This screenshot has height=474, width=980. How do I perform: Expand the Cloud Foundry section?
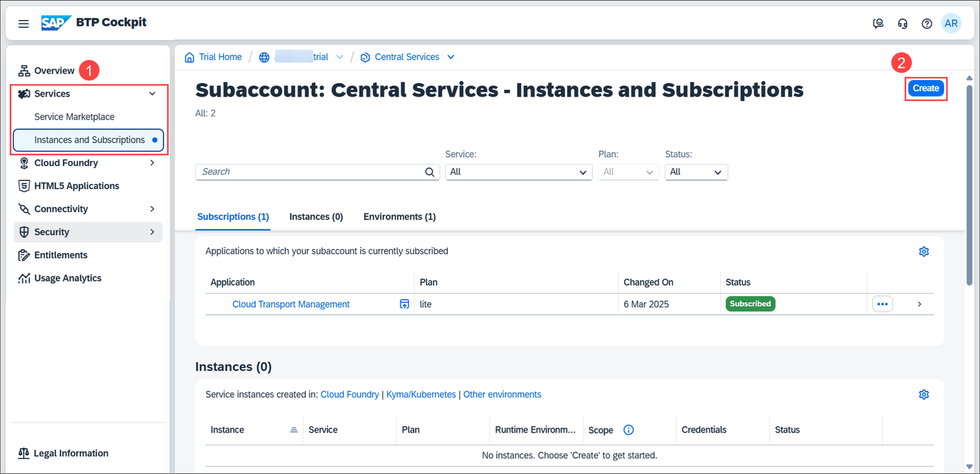pyautogui.click(x=152, y=163)
